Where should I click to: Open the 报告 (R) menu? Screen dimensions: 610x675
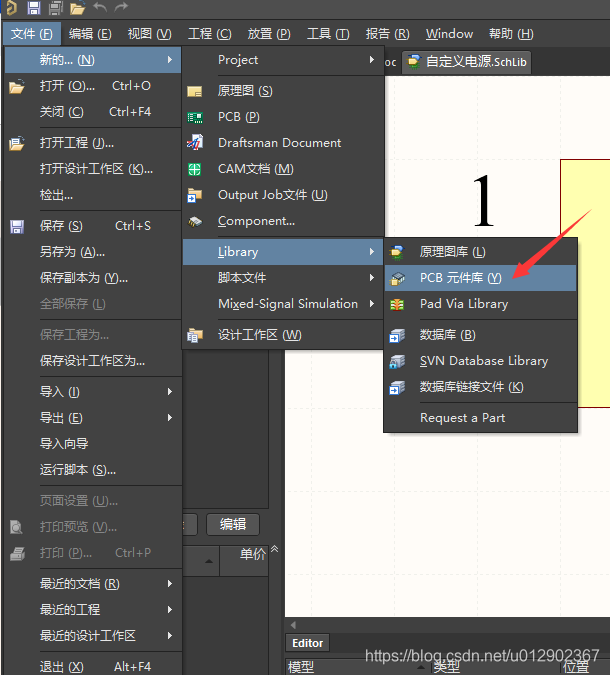pyautogui.click(x=387, y=34)
